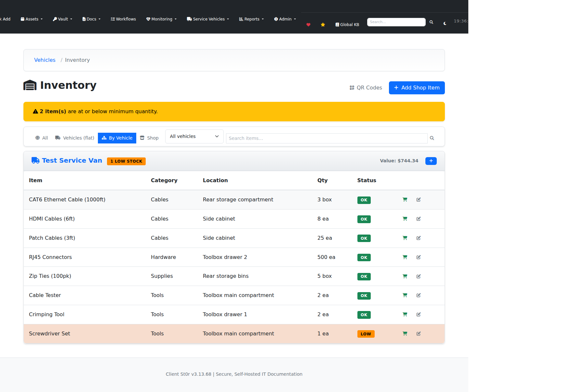
Task: Follow the Vehicles breadcrumb link
Action: tap(45, 60)
